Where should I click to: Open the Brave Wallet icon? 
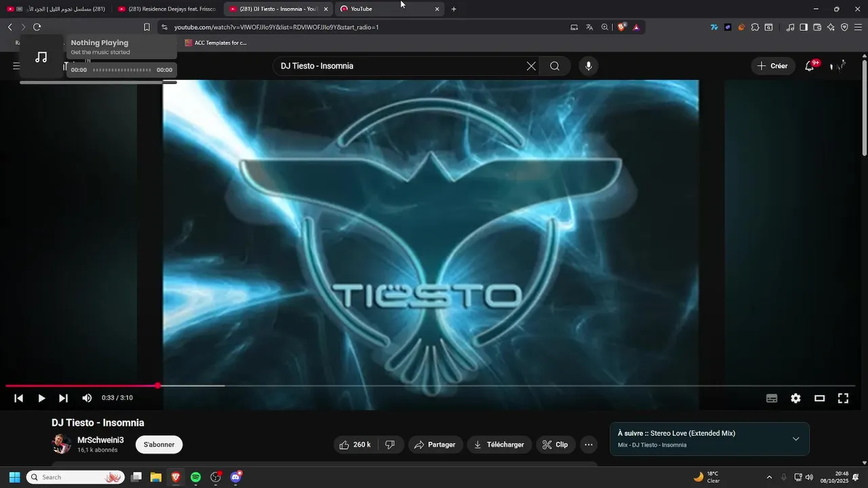click(817, 27)
